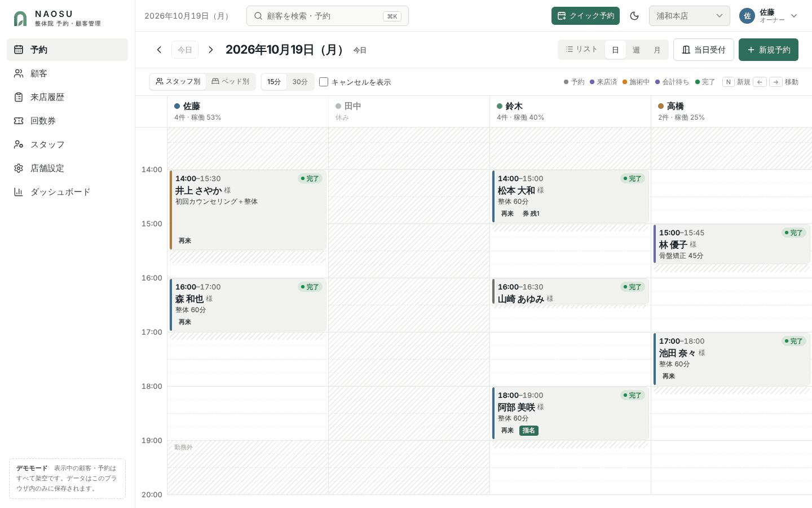The width and height of the screenshot is (812, 508).
Task: Open スタッフ in sidebar
Action: click(68, 144)
